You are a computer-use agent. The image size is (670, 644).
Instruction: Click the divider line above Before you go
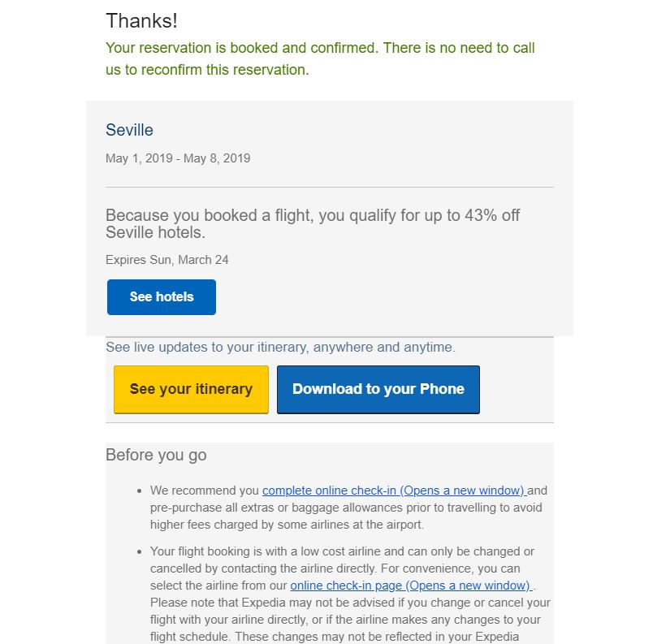[x=329, y=422]
